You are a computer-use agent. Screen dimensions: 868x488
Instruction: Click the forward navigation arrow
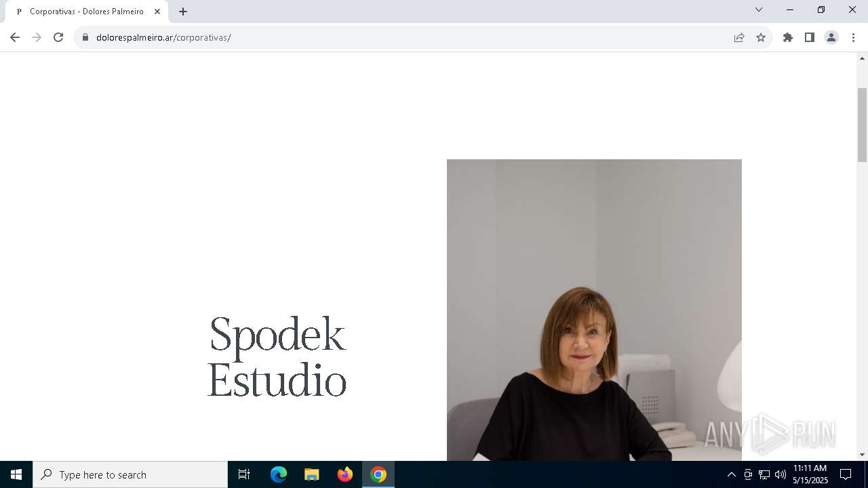click(x=37, y=37)
